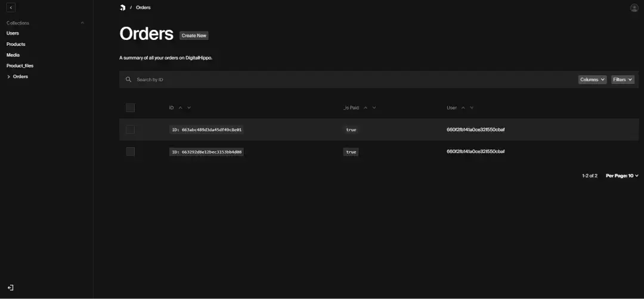The width and height of the screenshot is (644, 299).
Task: Sort User column descending arrow
Action: 472,108
